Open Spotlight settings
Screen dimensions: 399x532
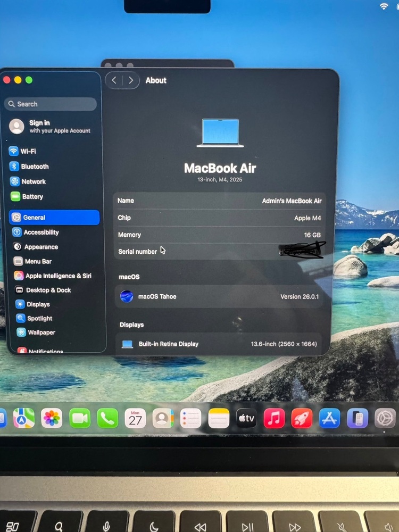[39, 319]
